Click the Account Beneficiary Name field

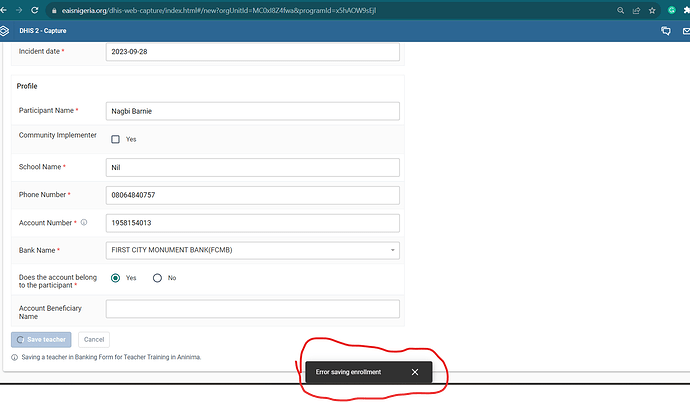pyautogui.click(x=252, y=309)
